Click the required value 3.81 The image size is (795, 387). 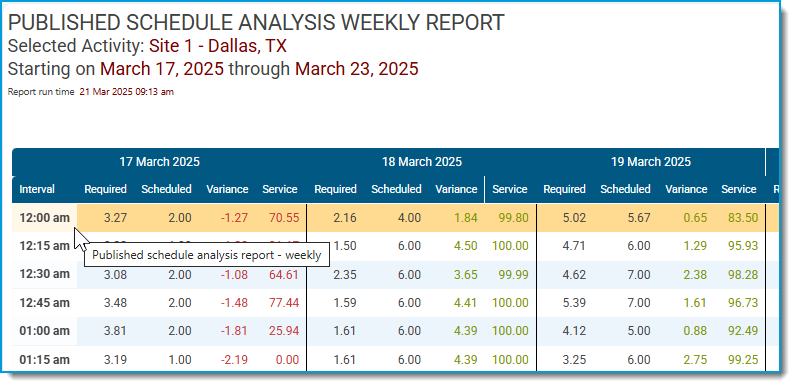[116, 331]
